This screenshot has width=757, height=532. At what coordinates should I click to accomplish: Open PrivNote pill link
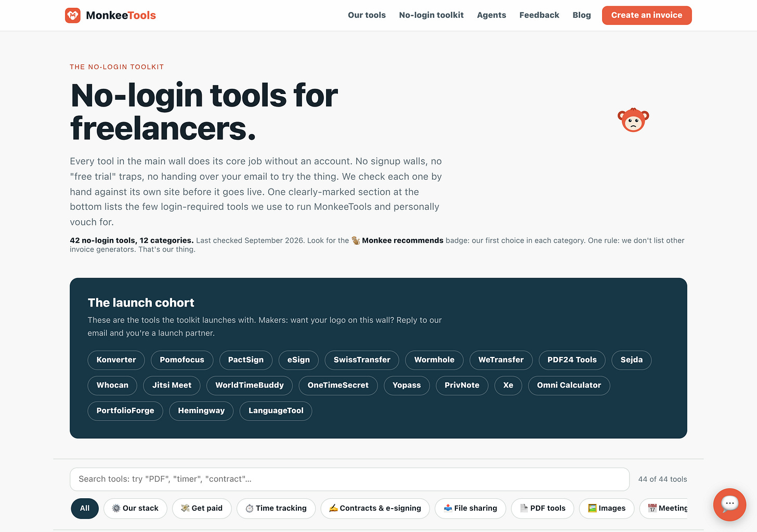click(x=462, y=385)
